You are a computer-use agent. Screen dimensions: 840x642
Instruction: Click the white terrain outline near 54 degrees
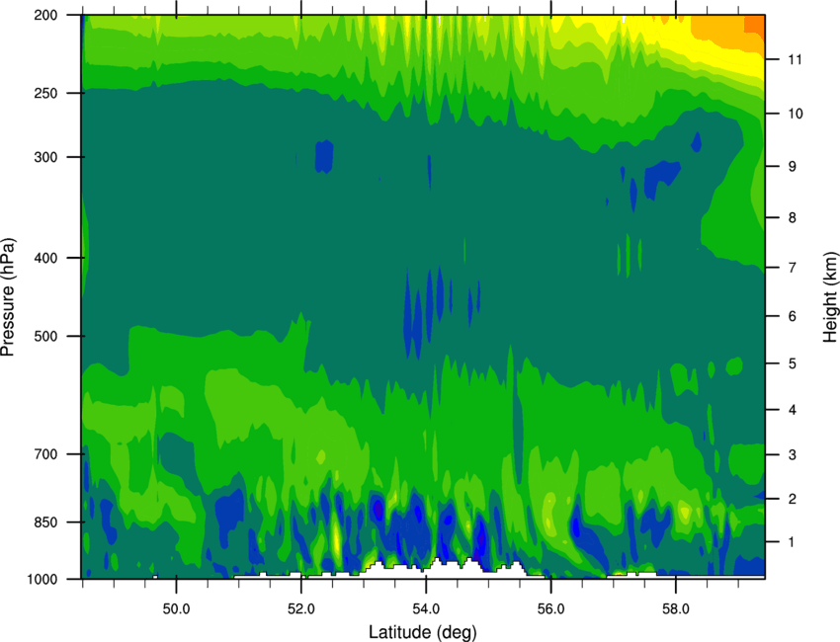(445, 569)
